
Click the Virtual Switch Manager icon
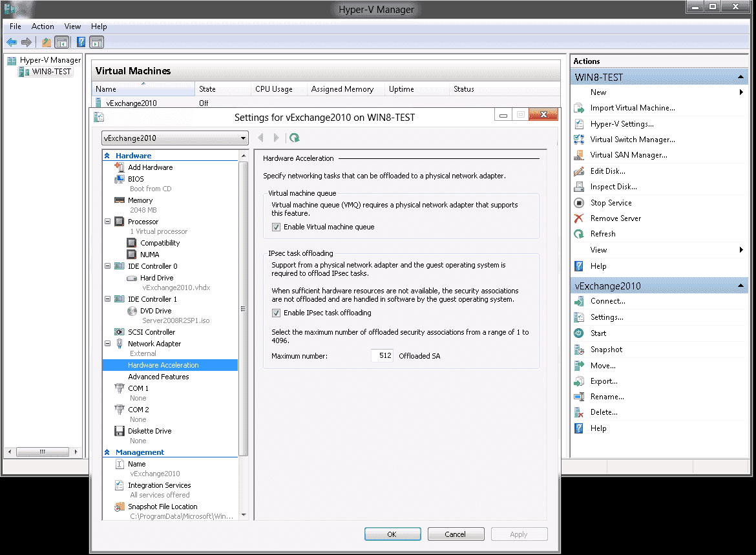point(579,140)
